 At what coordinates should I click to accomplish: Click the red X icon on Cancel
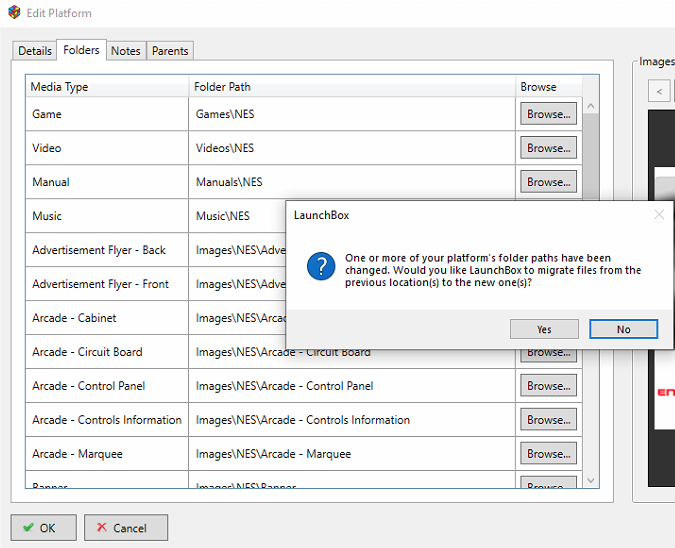102,527
